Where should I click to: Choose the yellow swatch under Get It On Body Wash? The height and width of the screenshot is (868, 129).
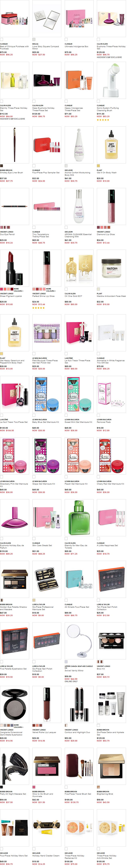98,165
